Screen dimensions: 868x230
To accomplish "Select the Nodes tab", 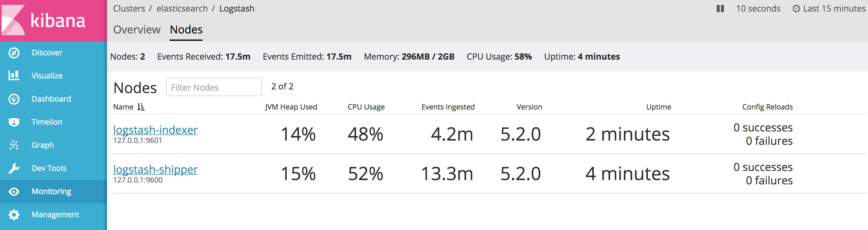I will click(x=186, y=30).
